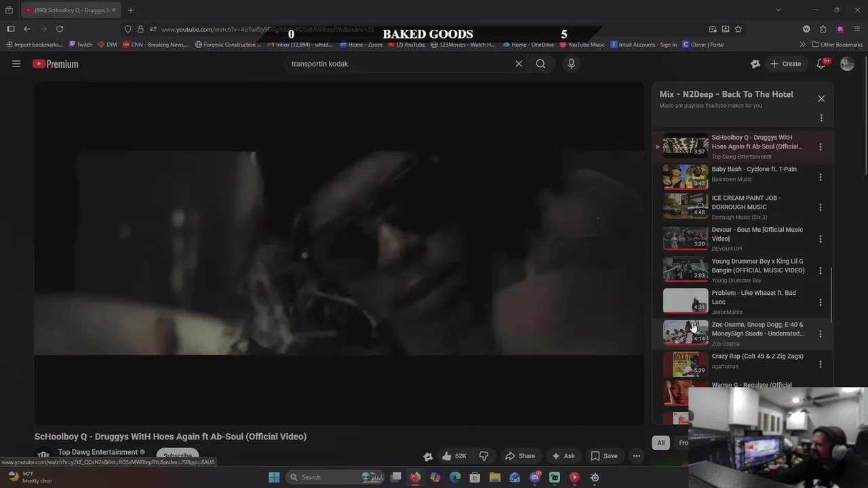This screenshot has width=868, height=488.
Task: Open Mix playlist options menu
Action: 821,119
